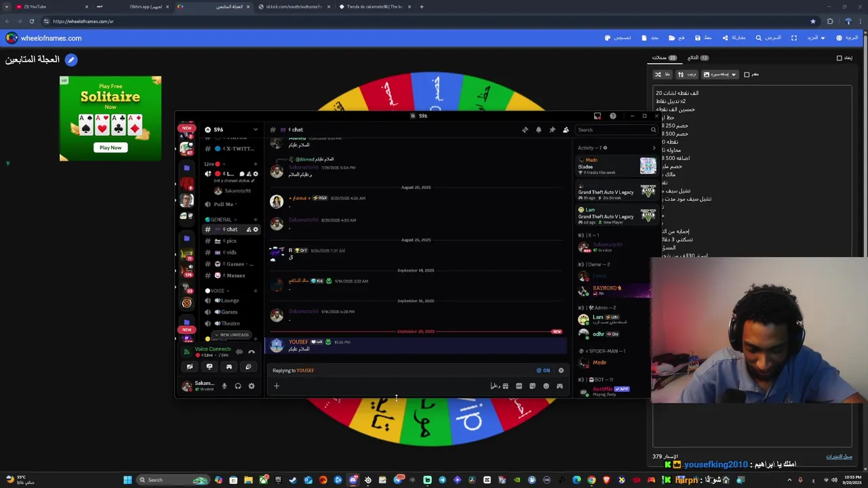Toggle noise suppression in voice connected panel
The image size is (868, 488).
click(239, 352)
